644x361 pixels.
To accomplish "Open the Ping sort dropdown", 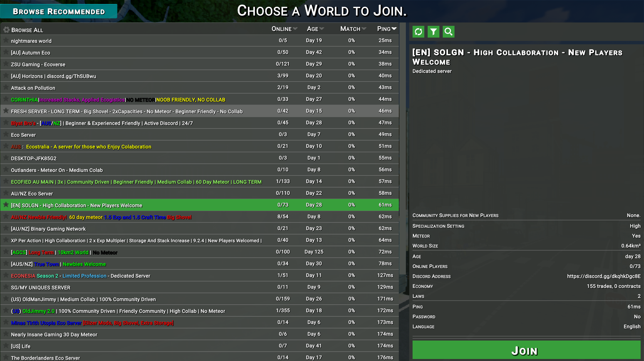I will 394,29.
